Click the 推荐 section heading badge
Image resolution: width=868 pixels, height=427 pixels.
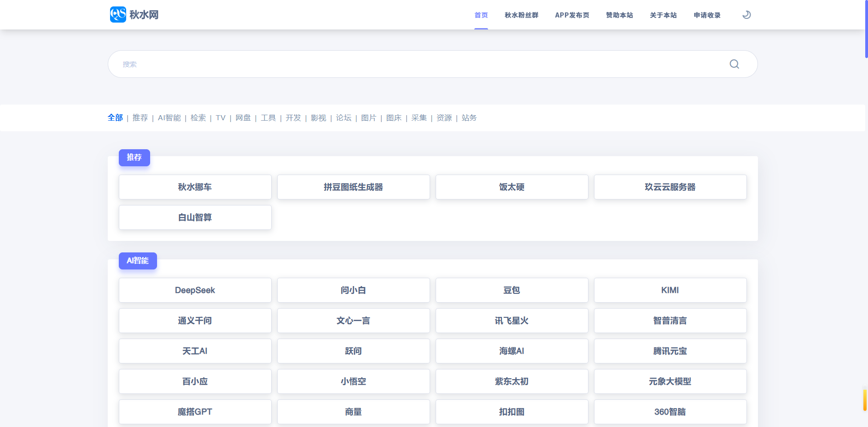click(x=134, y=158)
